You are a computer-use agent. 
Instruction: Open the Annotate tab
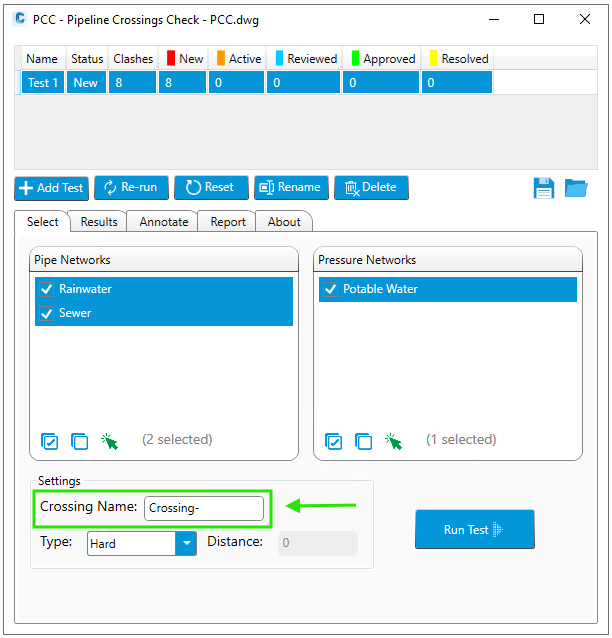click(x=164, y=222)
